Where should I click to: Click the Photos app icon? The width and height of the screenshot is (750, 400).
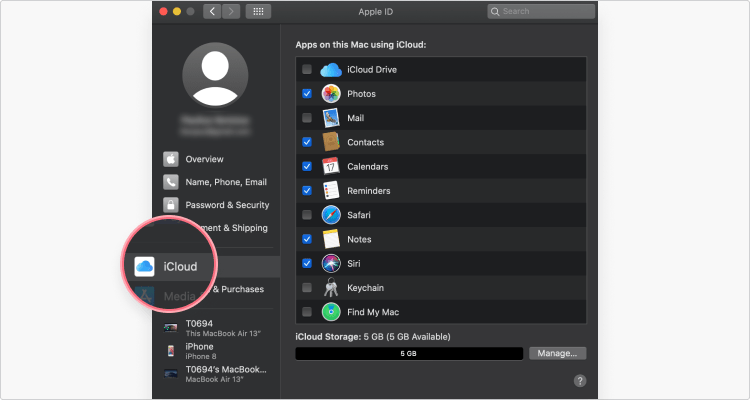tap(331, 94)
